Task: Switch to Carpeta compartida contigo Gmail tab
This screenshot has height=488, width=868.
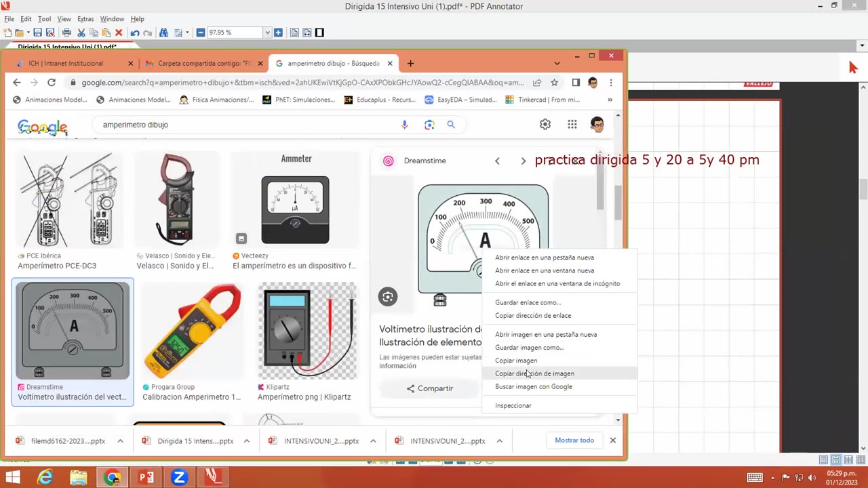Action: click(203, 63)
